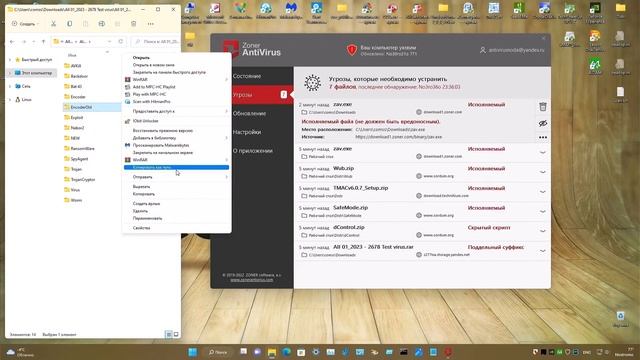Click the Cut scissors icon in Explorer toolbar
Screen dimensions: 640x360
(53, 24)
